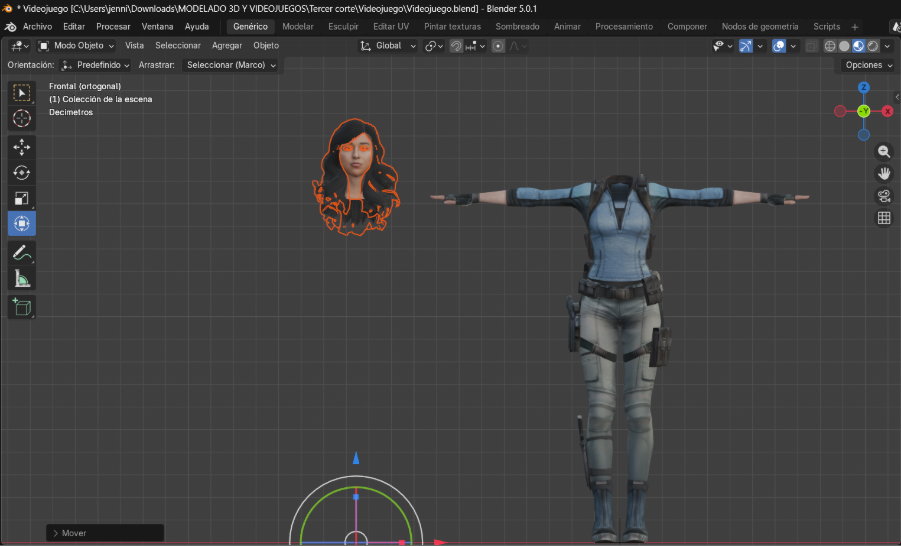Switch to the Sombreado workspace tab
Screen dimensions: 901x546
click(x=517, y=27)
